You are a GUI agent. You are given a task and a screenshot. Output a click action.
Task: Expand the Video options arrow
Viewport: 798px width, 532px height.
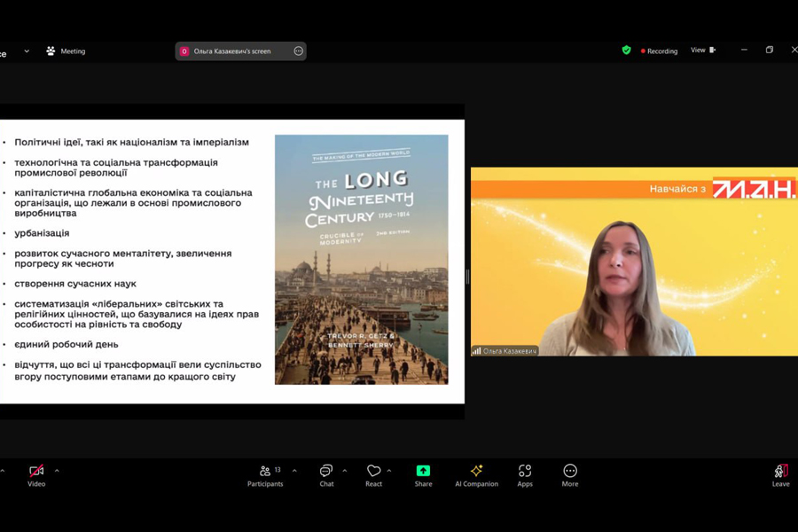click(57, 471)
